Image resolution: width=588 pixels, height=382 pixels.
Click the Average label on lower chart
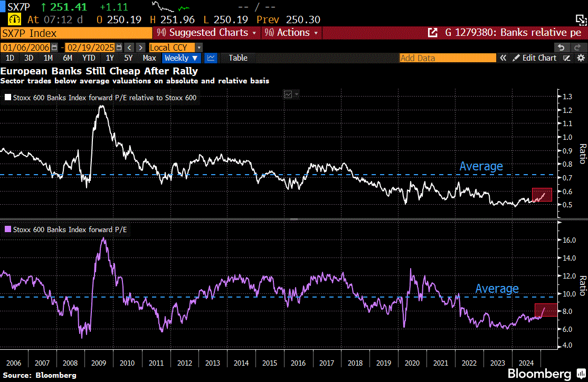click(497, 288)
